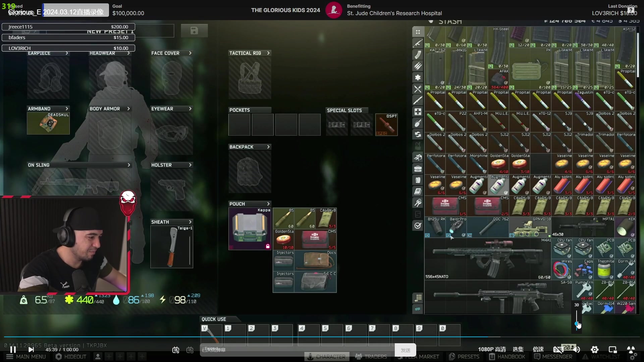Expand the EYEWEAR slot arrow
This screenshot has height=362, width=644.
pos(190,109)
